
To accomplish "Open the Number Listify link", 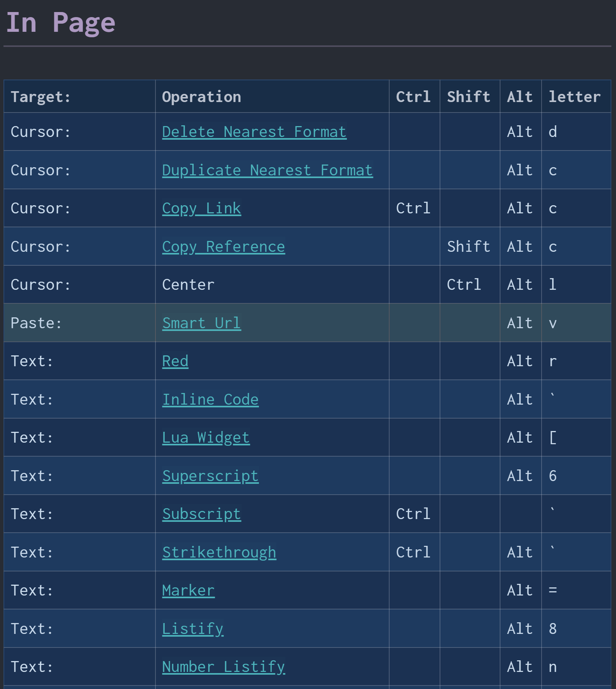I will point(223,667).
